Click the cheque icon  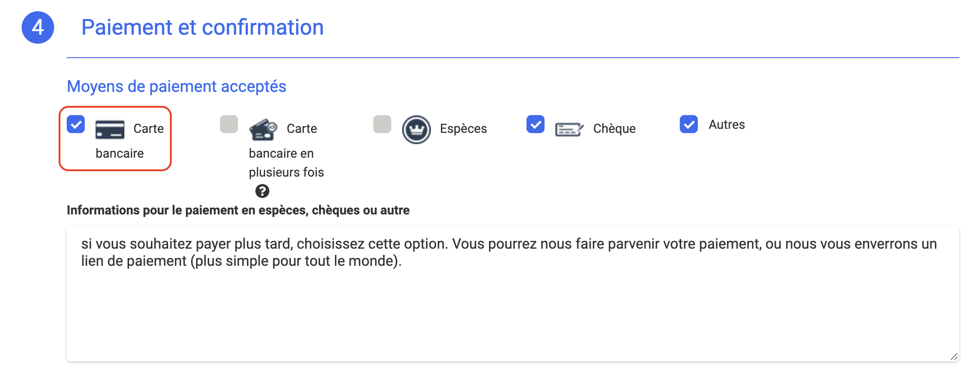(569, 129)
